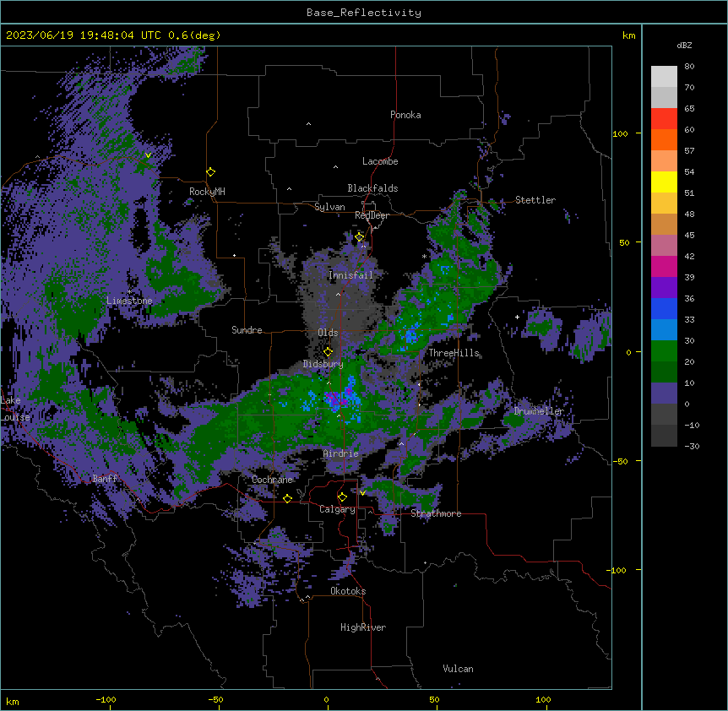Click the red swatch in the dBZ legend
This screenshot has height=711, width=728.
(x=664, y=119)
